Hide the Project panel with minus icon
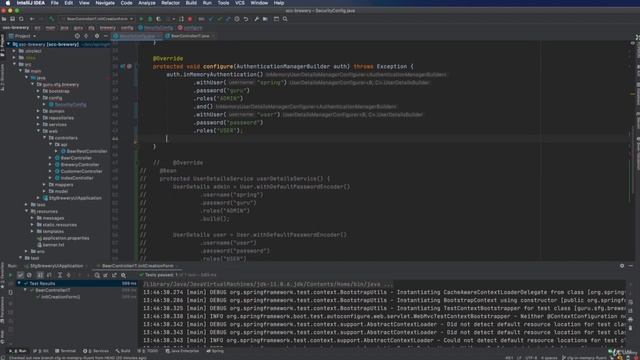Screen dimensions: 640x360 [106, 36]
